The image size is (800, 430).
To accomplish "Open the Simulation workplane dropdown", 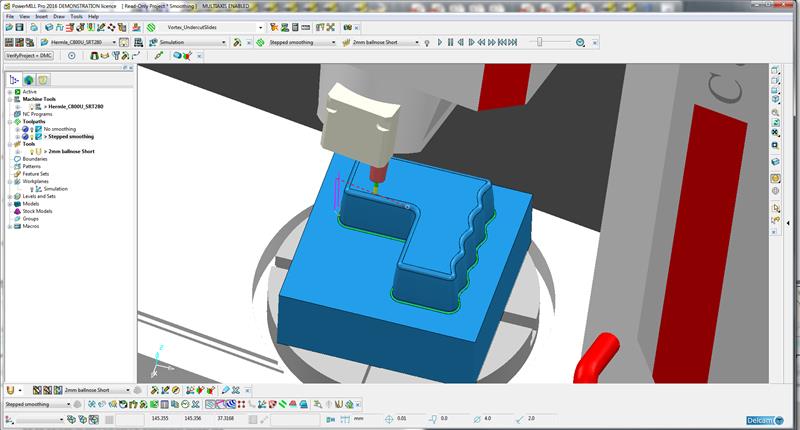I will click(x=223, y=42).
